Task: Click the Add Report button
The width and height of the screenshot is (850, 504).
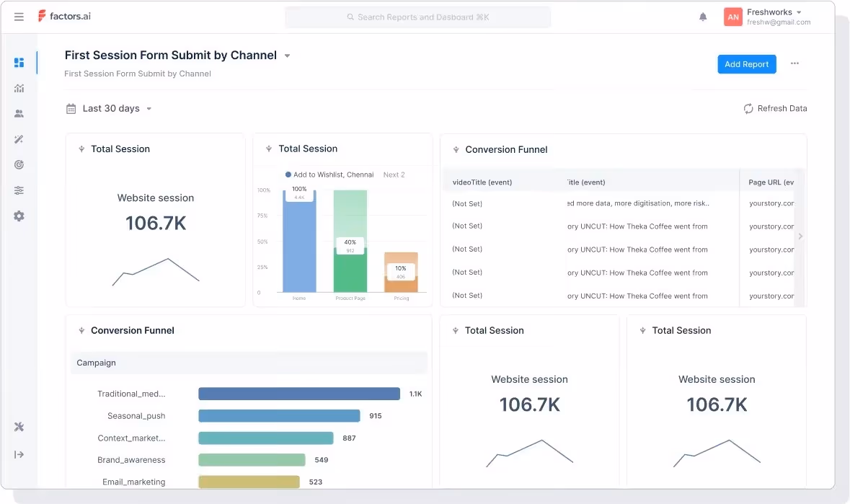Action: [x=747, y=64]
